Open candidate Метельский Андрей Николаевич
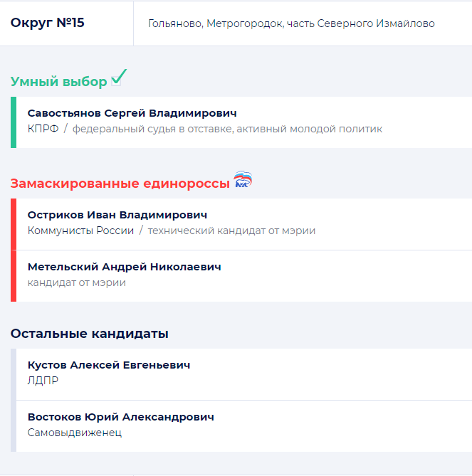The image size is (472, 476). pyautogui.click(x=124, y=267)
